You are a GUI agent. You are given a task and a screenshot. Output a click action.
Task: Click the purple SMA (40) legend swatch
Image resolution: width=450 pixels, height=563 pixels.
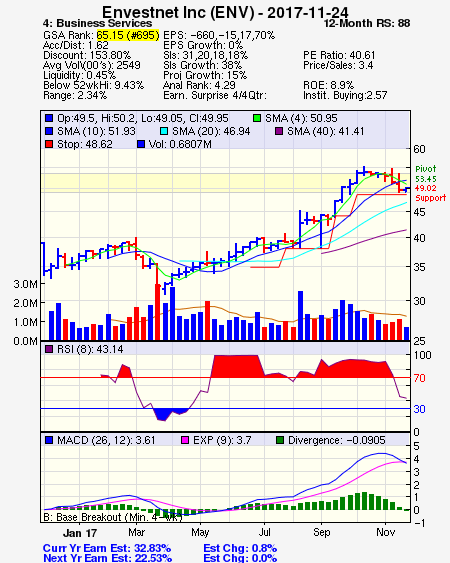click(x=279, y=131)
